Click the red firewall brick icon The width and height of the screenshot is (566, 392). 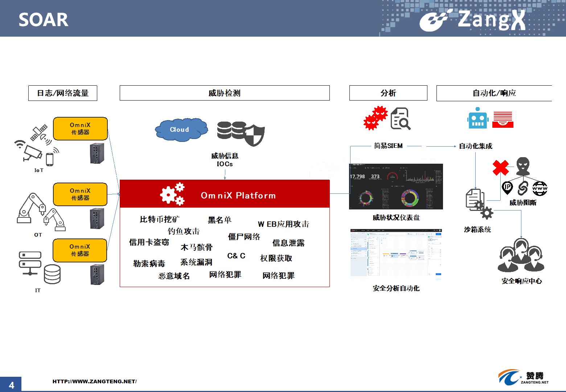point(503,120)
